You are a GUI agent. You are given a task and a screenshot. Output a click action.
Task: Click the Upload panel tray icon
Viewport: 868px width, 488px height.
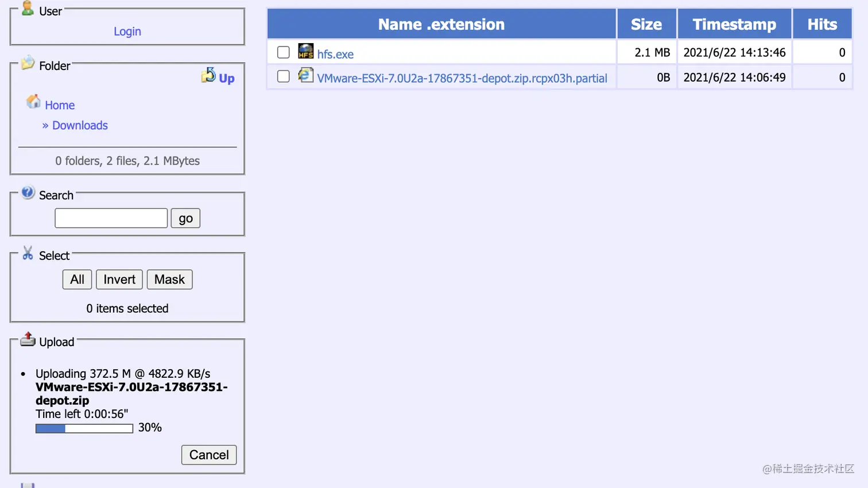(x=28, y=339)
